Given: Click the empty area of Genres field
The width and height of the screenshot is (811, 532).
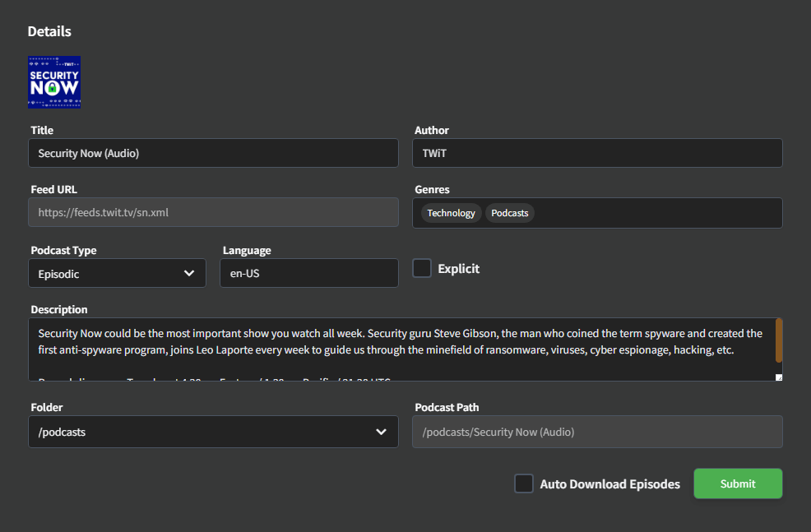Looking at the screenshot, I should [x=658, y=213].
